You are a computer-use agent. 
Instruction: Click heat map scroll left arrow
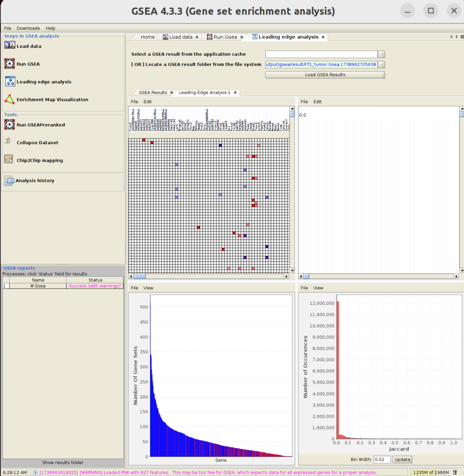pos(131,276)
